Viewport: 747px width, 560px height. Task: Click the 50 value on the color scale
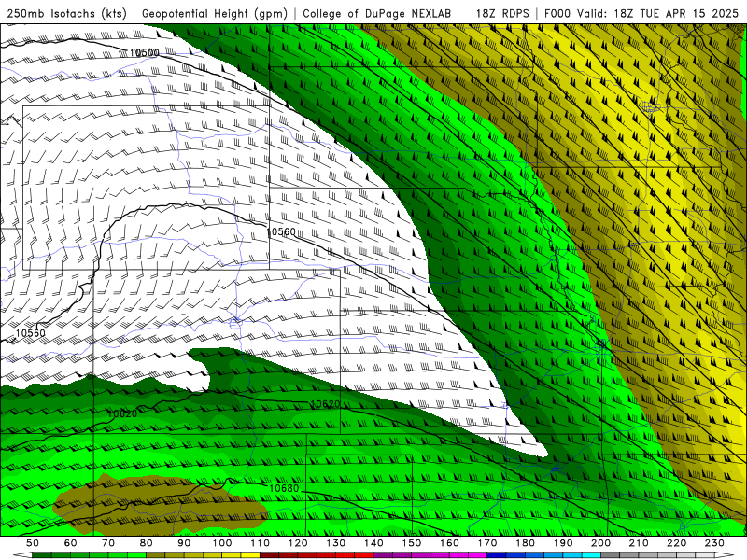pyautogui.click(x=32, y=543)
